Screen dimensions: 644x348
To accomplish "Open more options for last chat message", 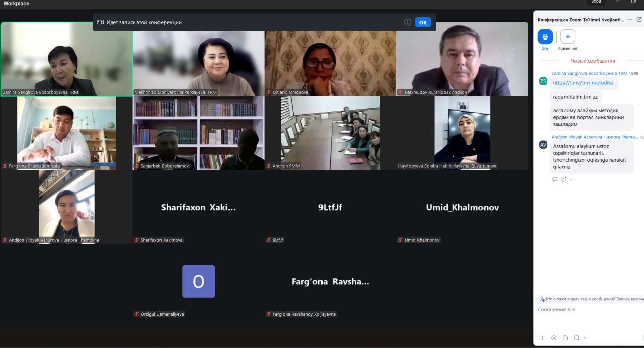I will point(572,179).
